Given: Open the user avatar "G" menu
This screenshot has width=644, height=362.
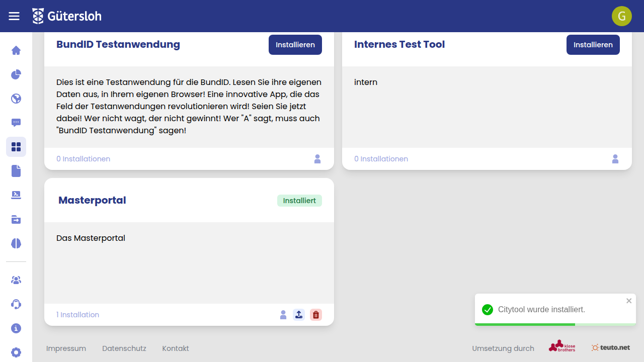Looking at the screenshot, I should point(622,16).
